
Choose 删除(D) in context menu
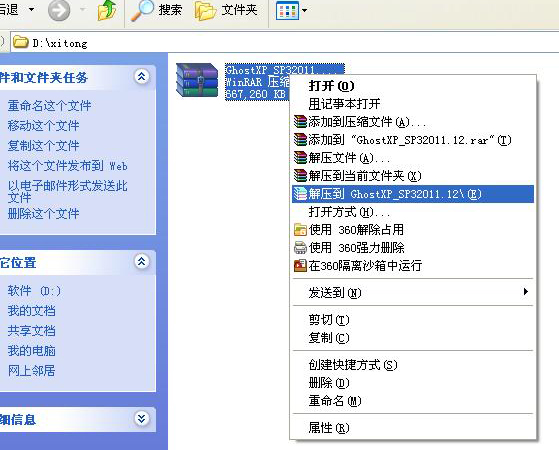[x=412, y=383]
